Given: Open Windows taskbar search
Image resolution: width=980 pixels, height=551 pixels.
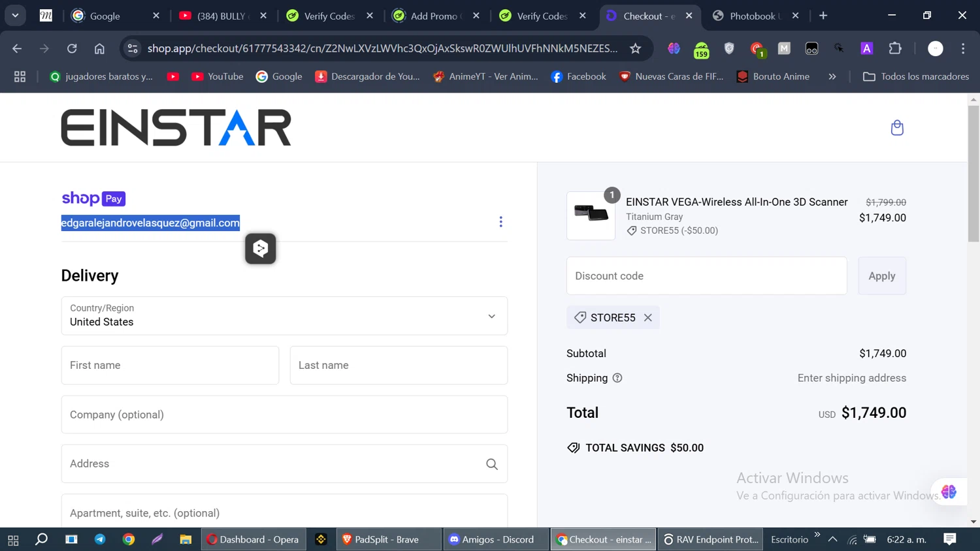Looking at the screenshot, I should pos(41,539).
